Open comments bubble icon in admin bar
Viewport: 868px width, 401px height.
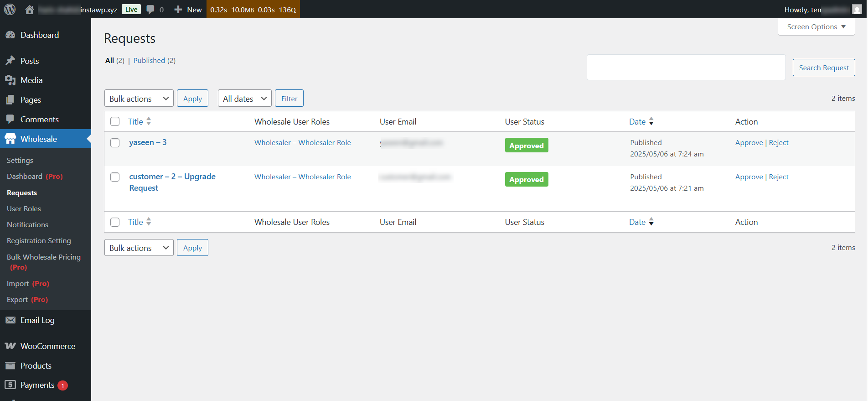150,10
